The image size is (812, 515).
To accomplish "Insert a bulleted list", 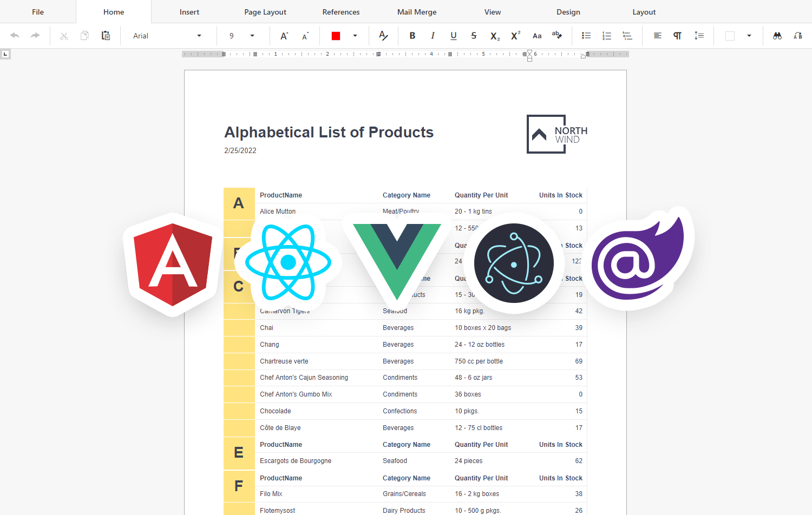I will coord(586,36).
